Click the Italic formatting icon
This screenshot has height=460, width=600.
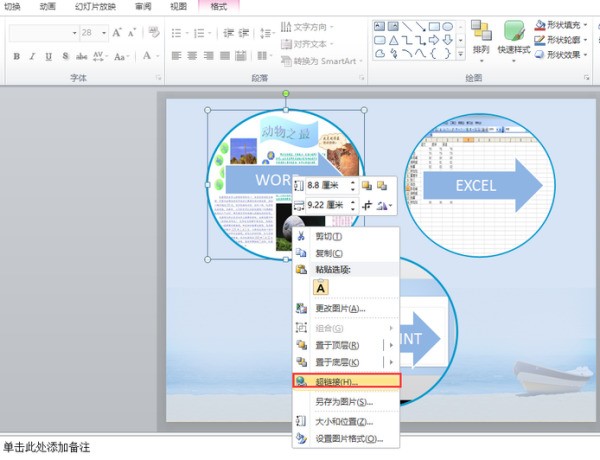34,57
